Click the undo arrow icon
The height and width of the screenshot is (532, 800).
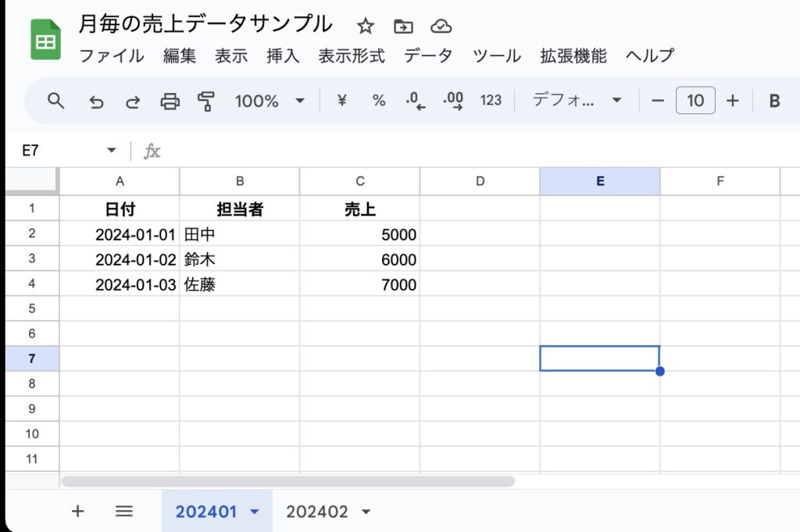pos(96,101)
